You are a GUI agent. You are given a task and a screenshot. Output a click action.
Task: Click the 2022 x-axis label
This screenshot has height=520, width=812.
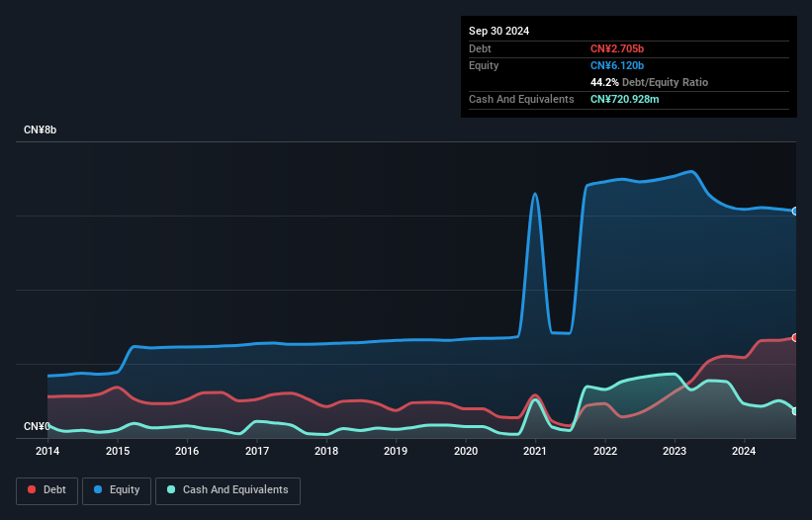click(x=605, y=451)
